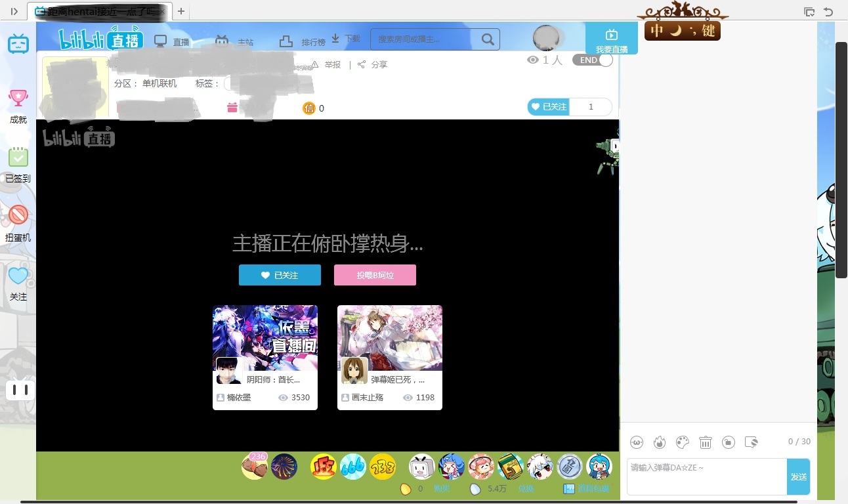Viewport: 848px width, 504px height.
Task: Click the 购买 buy link
Action: pyautogui.click(x=442, y=489)
